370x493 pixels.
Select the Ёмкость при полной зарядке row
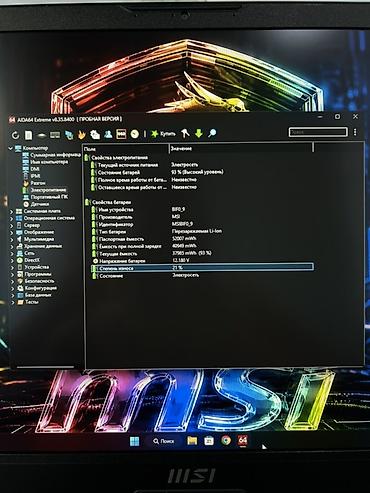pyautogui.click(x=201, y=246)
